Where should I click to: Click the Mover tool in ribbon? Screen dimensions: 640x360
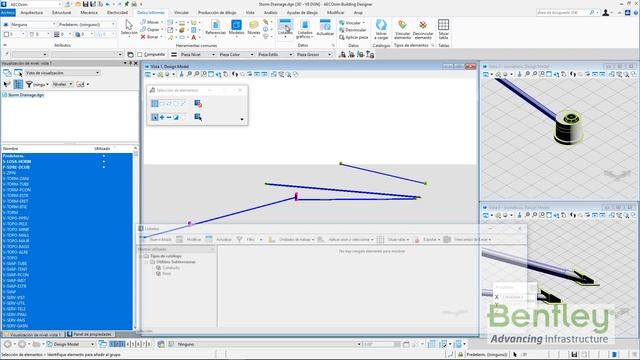[150, 22]
